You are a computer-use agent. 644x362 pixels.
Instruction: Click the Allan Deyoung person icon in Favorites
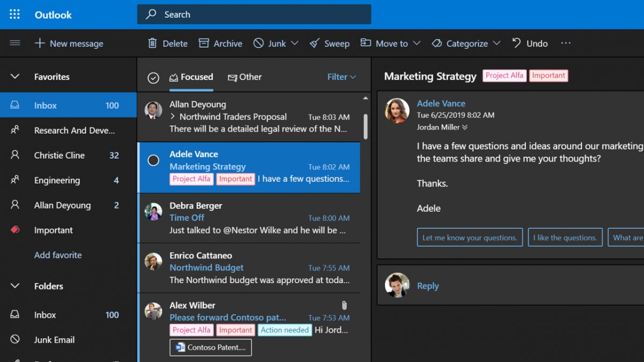pyautogui.click(x=15, y=205)
